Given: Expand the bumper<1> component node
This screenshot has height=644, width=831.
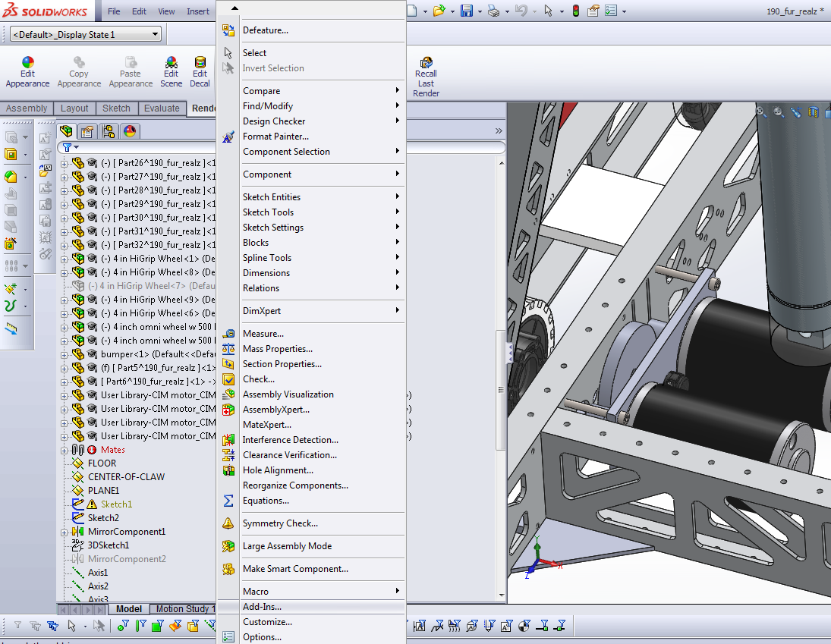Looking at the screenshot, I should (x=65, y=354).
